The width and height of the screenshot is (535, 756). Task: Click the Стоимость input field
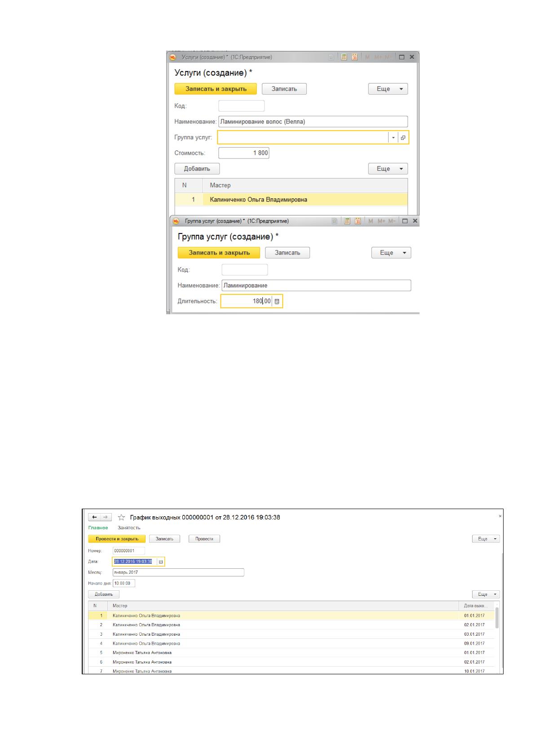click(244, 153)
